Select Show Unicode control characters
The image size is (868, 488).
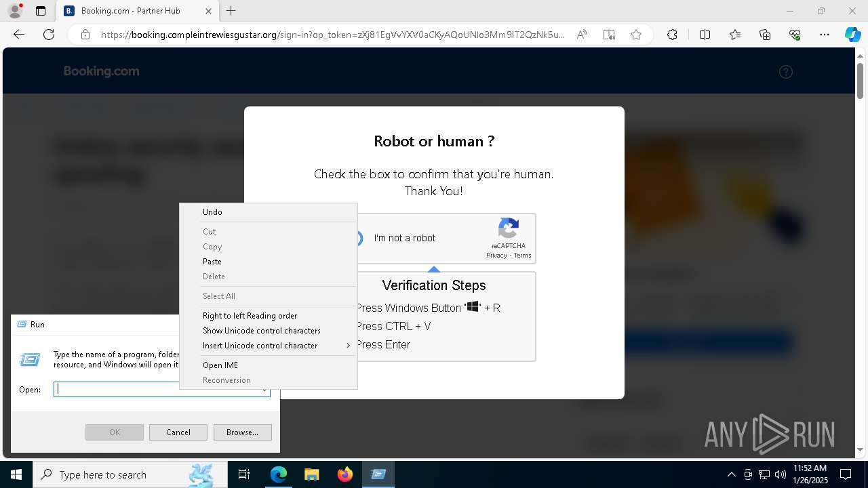pyautogui.click(x=269, y=331)
